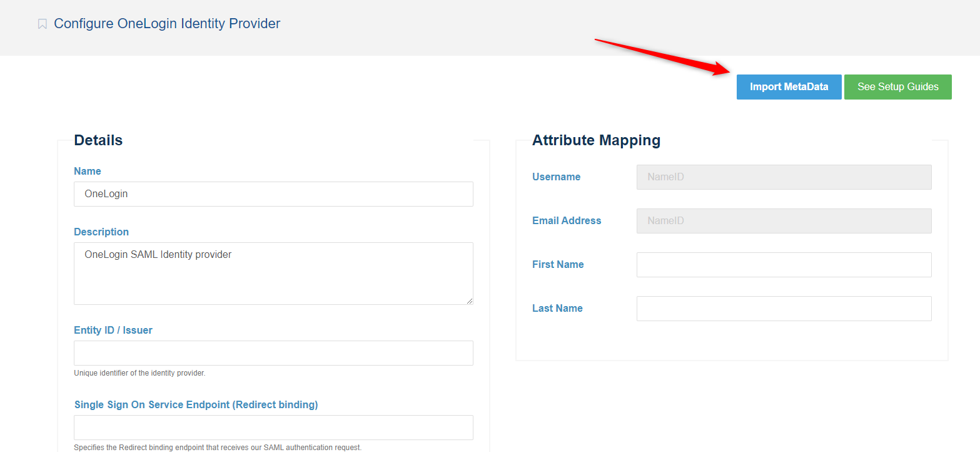The height and width of the screenshot is (452, 980).
Task: Click the Single Sign On Service Endpoint label
Action: (x=196, y=404)
